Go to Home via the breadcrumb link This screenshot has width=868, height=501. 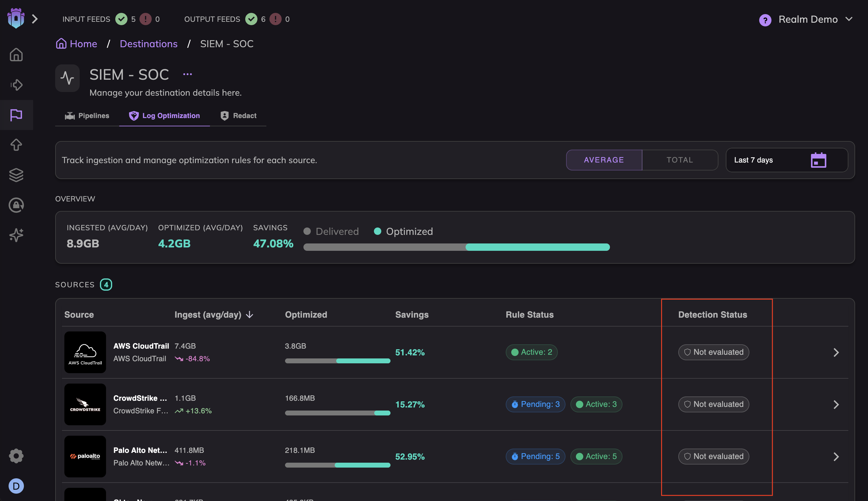(x=77, y=44)
